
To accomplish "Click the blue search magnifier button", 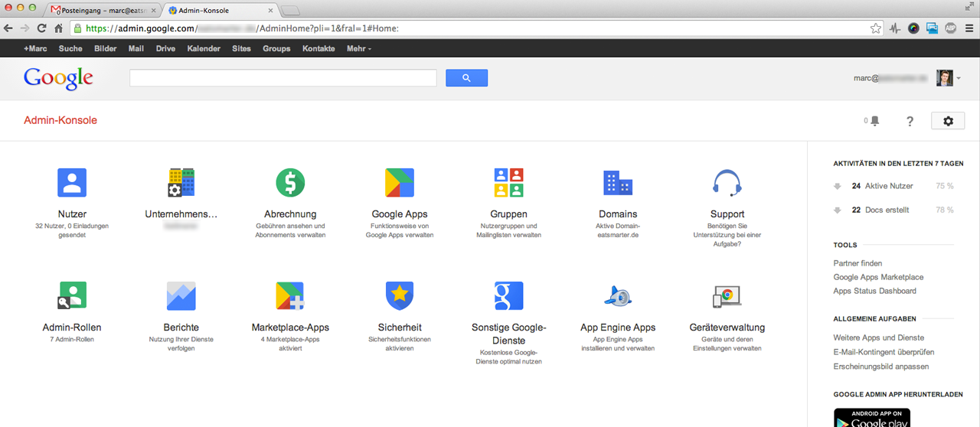I will [x=466, y=78].
